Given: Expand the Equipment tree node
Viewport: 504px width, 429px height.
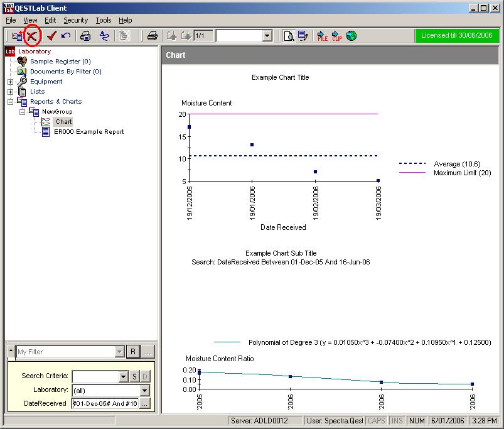Looking at the screenshot, I should click(10, 82).
